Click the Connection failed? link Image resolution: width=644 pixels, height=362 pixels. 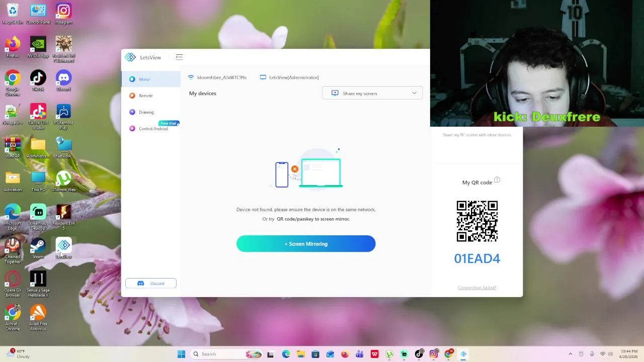coord(477,288)
